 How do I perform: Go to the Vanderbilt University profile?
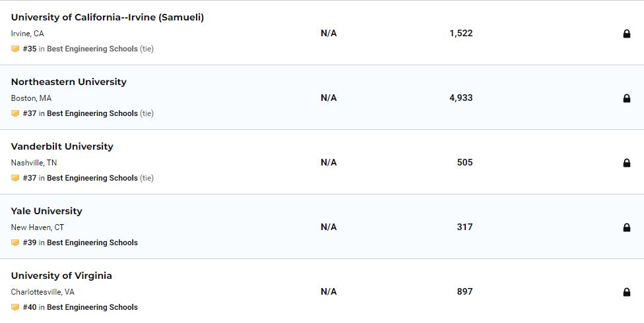pos(62,146)
